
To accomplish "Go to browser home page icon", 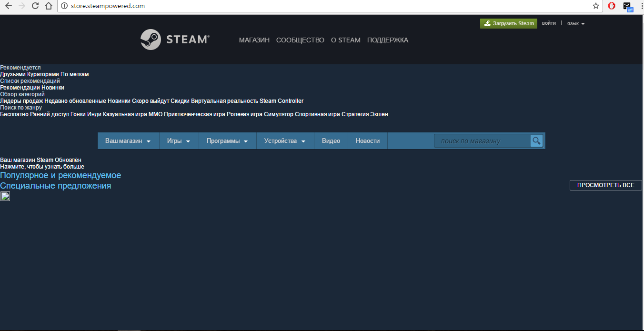I will click(48, 6).
